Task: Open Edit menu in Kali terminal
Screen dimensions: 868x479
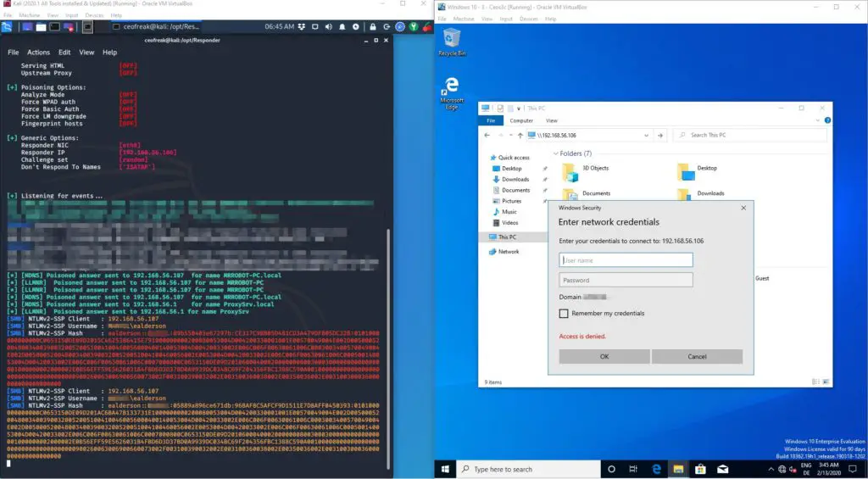Action: (x=64, y=52)
